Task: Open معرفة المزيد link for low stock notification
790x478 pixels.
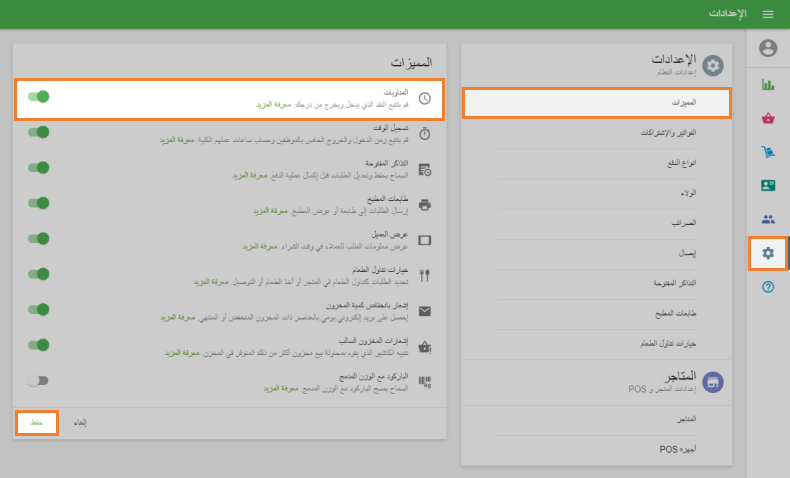Action: click(178, 318)
